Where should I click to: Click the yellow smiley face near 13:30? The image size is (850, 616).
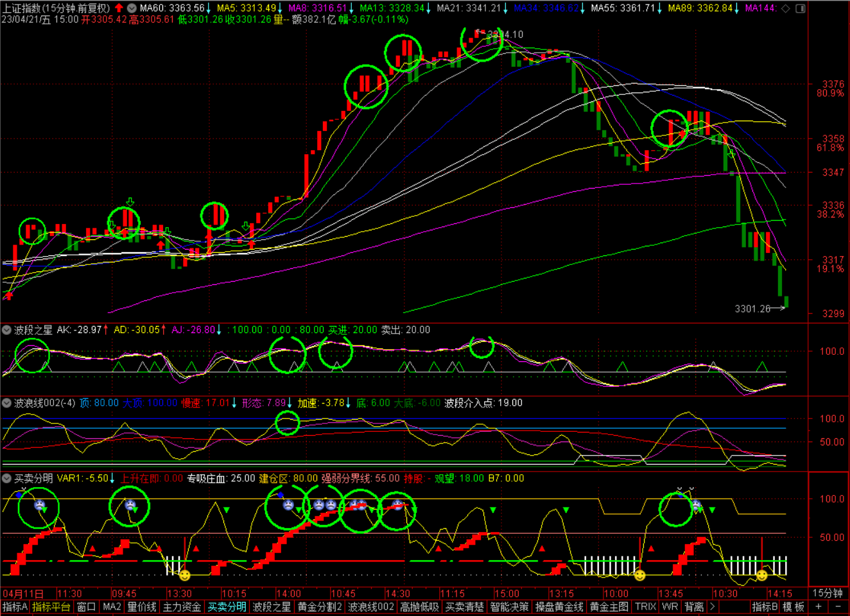185,575
